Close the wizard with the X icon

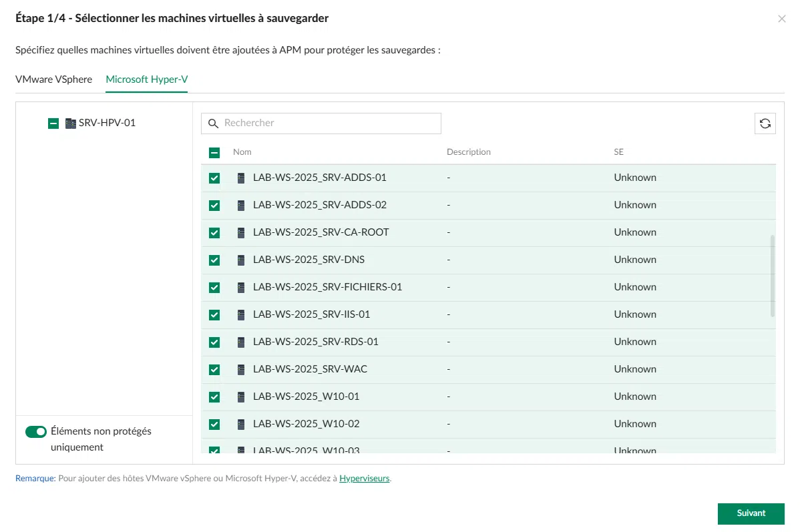[782, 19]
